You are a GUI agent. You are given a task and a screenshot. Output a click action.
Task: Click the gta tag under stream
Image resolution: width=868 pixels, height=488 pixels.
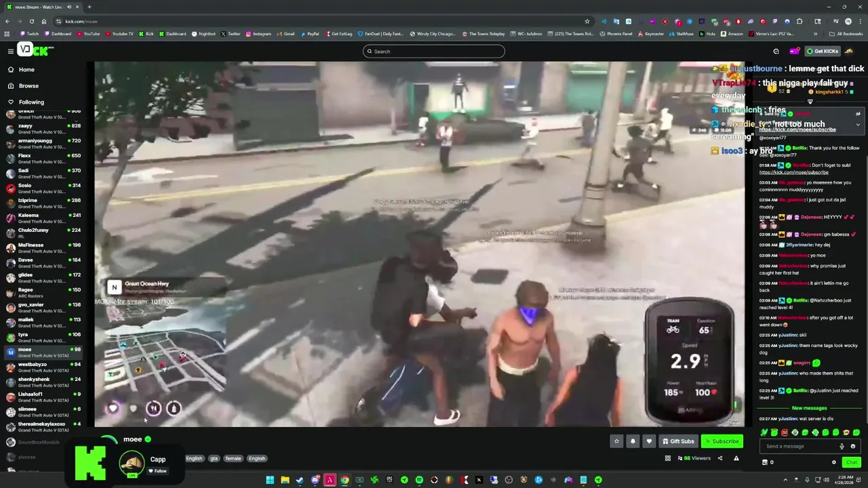point(214,458)
